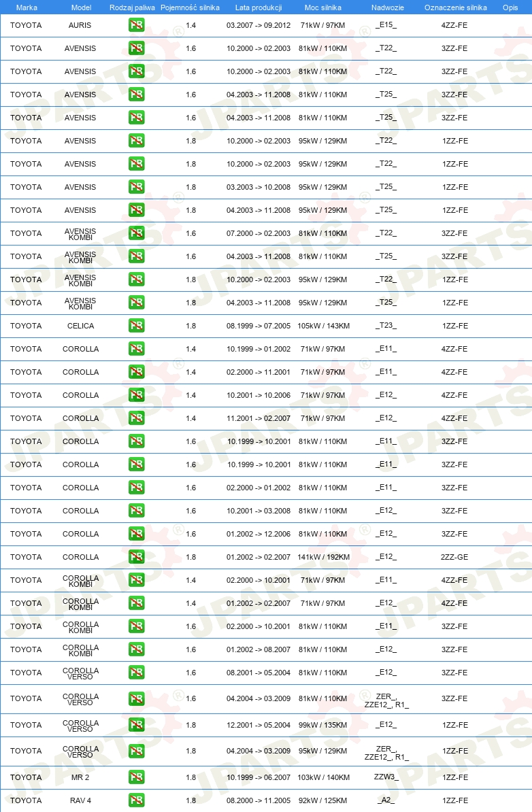Image resolution: width=532 pixels, height=812 pixels.
Task: Click fuel icon for COROLLA KOMBI 1.4 02.2000 row
Action: point(137,580)
